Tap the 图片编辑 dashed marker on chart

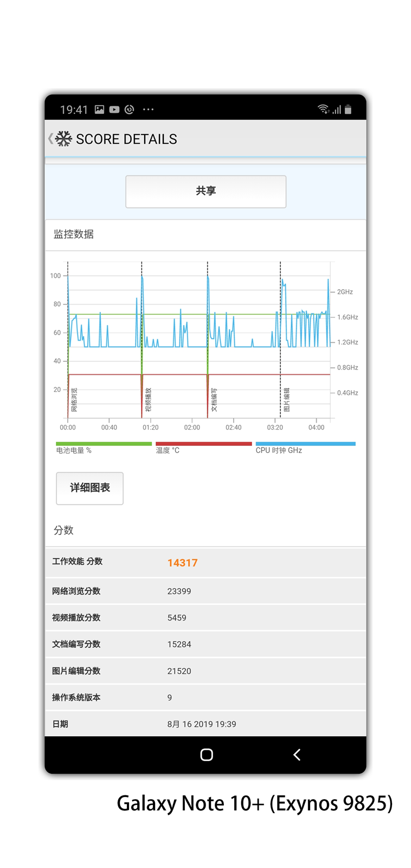click(280, 339)
